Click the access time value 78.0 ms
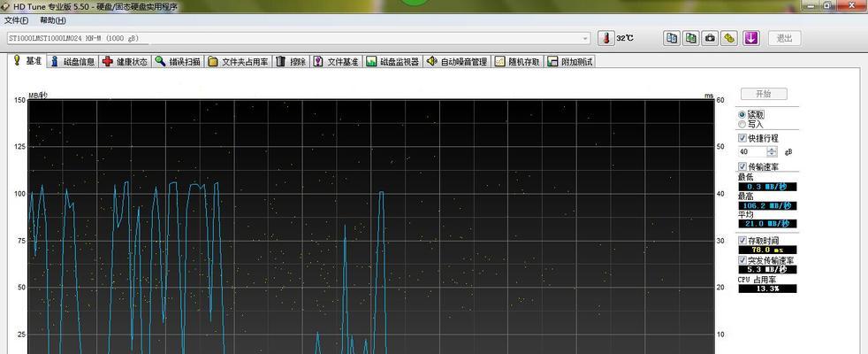 pos(767,250)
